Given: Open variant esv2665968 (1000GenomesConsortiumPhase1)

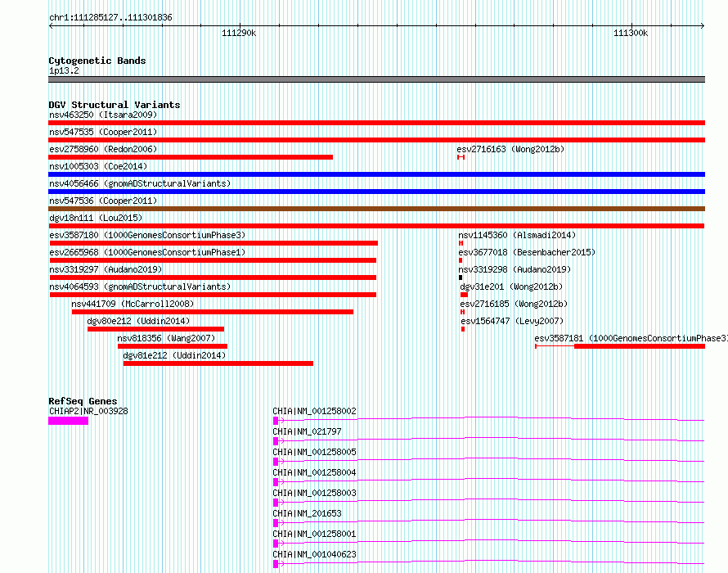Looking at the screenshot, I should [x=147, y=252].
